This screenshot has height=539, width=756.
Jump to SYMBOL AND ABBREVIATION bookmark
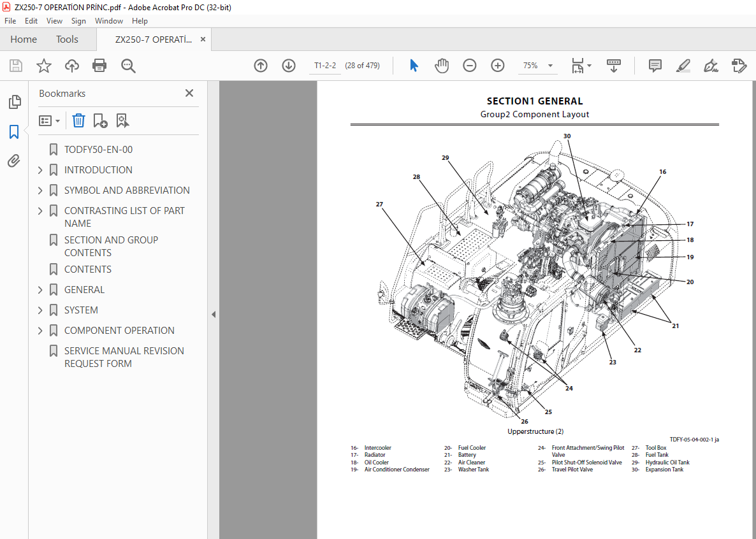(127, 190)
